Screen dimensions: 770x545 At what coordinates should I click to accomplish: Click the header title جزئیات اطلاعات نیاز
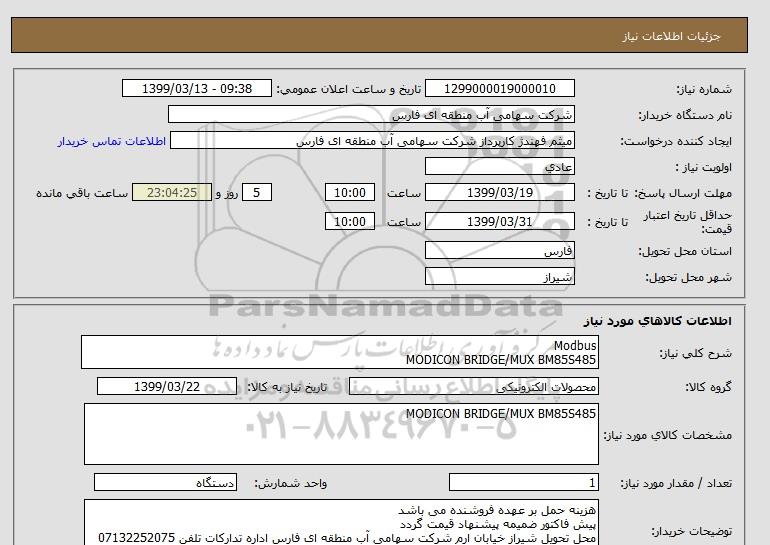[x=671, y=36]
